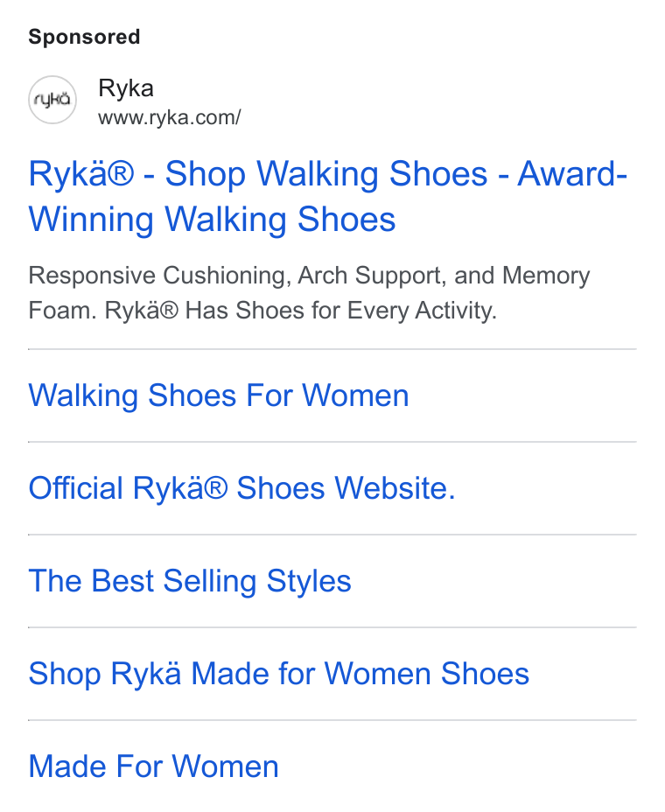
Task: Click the Sponsored label
Action: [84, 38]
